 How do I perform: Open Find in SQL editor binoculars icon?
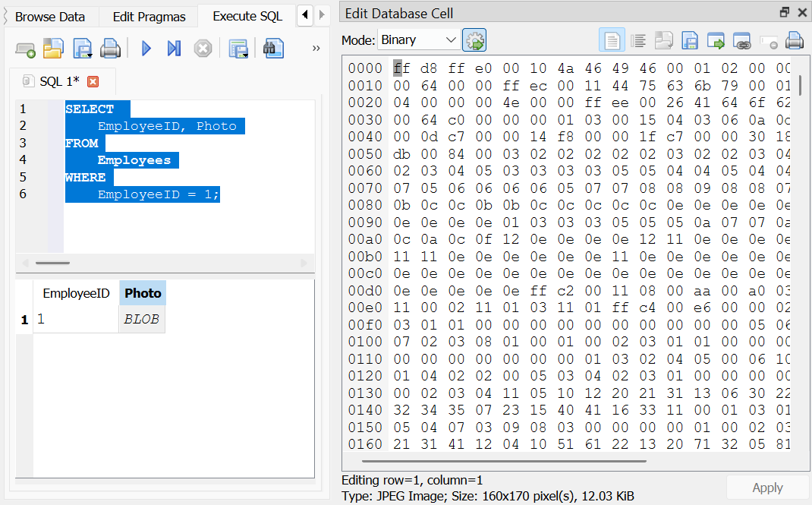(x=273, y=49)
